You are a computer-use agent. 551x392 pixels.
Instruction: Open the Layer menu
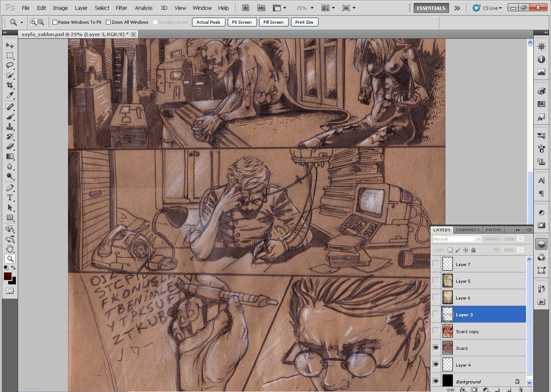pyautogui.click(x=81, y=8)
